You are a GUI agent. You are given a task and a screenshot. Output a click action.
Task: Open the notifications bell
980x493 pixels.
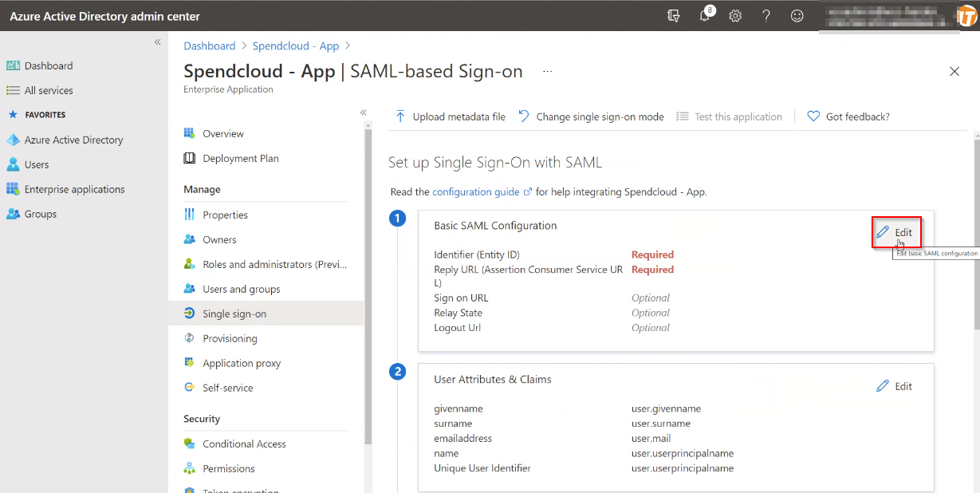[x=705, y=15]
